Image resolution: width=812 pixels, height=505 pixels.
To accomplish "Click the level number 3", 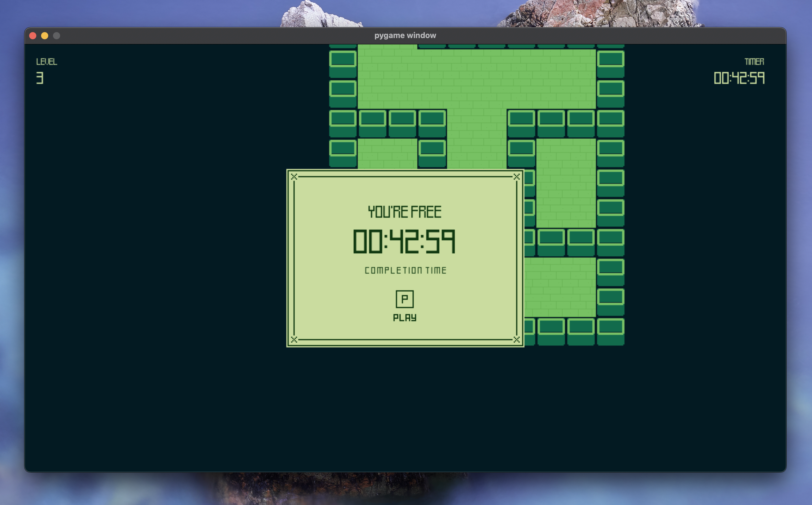I will coord(40,78).
